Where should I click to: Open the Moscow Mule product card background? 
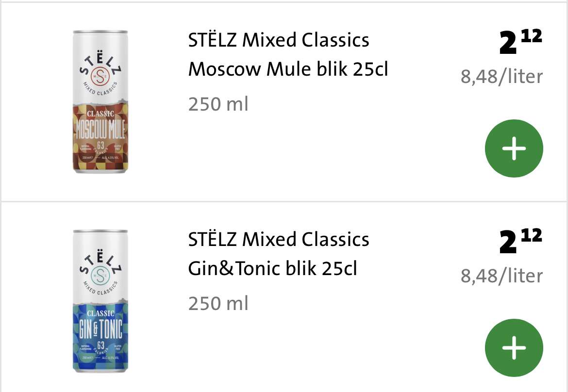[284, 101]
